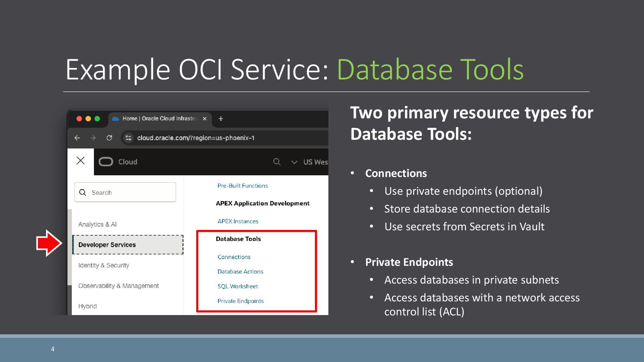Focus the navigation menu Search field
Screen dimensions: 644x362
(125, 192)
